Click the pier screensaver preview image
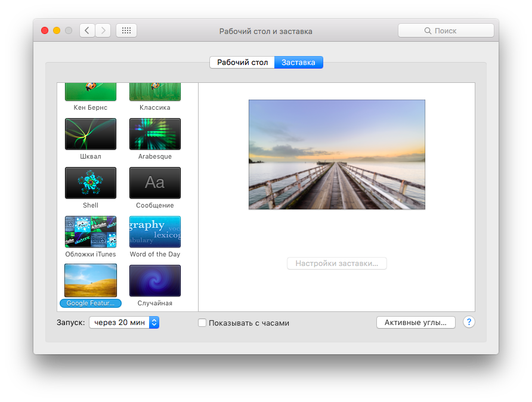Screen dimensions: 532x402 coord(337,154)
